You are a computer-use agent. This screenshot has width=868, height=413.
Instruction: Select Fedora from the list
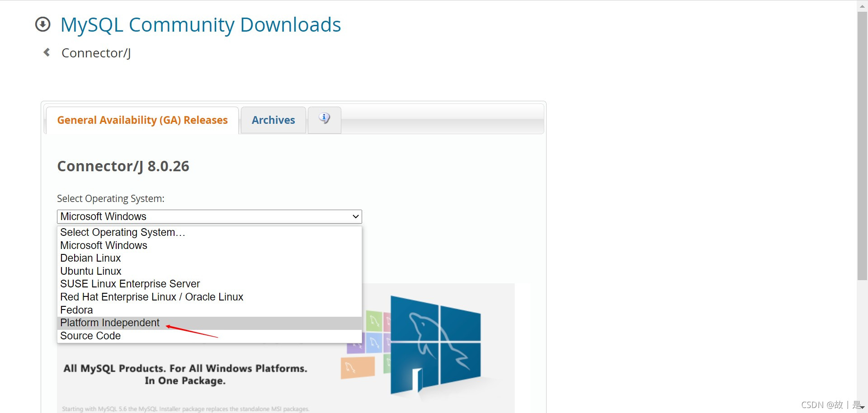tap(209, 310)
